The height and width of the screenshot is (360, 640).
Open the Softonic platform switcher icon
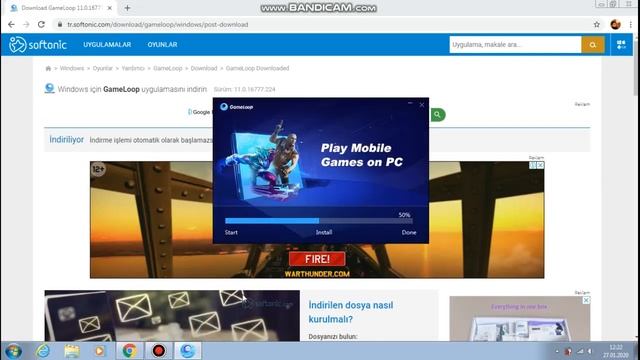click(621, 44)
